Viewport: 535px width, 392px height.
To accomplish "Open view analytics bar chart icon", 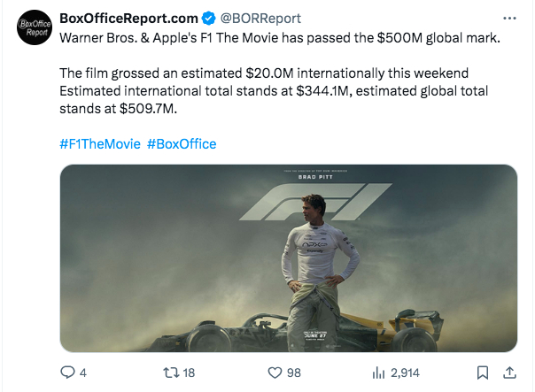I will pos(378,373).
